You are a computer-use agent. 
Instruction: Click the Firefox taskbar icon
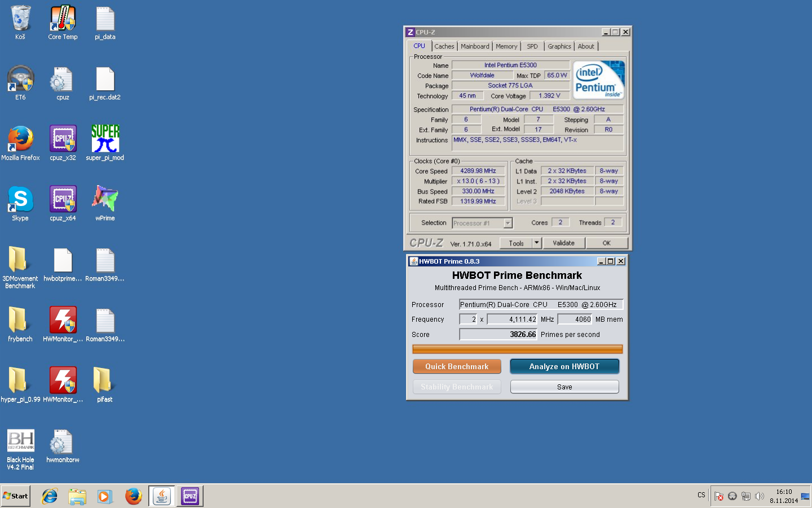[x=133, y=496]
